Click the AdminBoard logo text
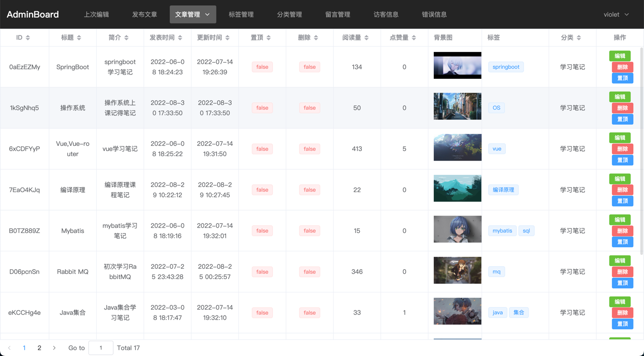 tap(33, 14)
